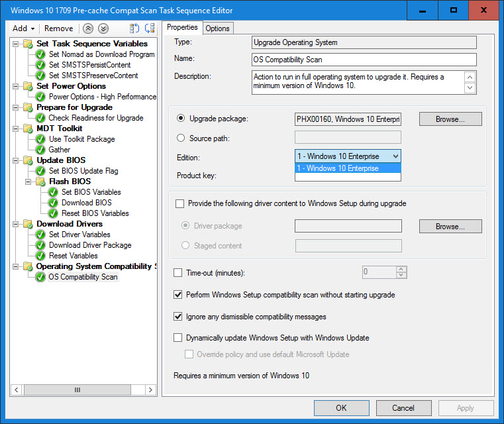Open the Add dropdown menu
The height and width of the screenshot is (424, 504).
pos(24,28)
